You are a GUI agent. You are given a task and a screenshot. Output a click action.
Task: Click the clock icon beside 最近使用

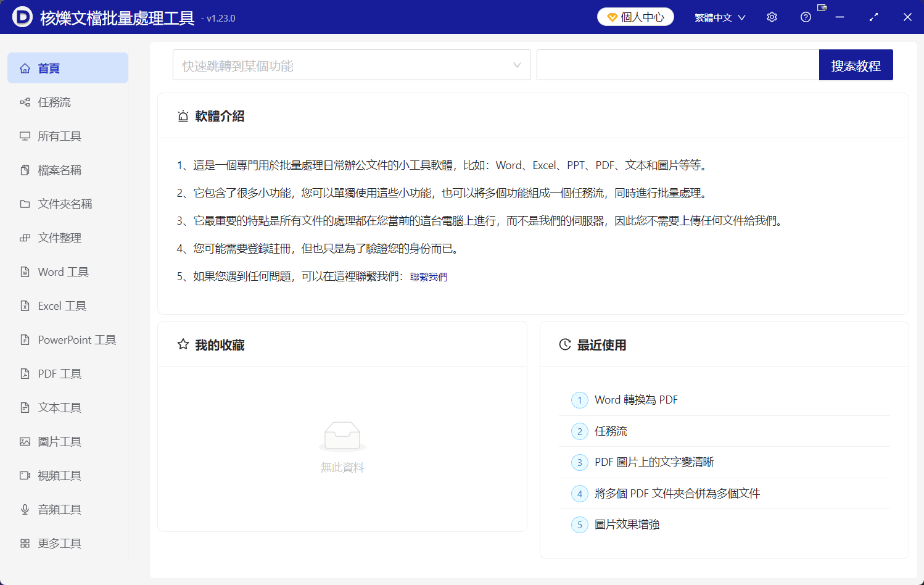point(565,344)
